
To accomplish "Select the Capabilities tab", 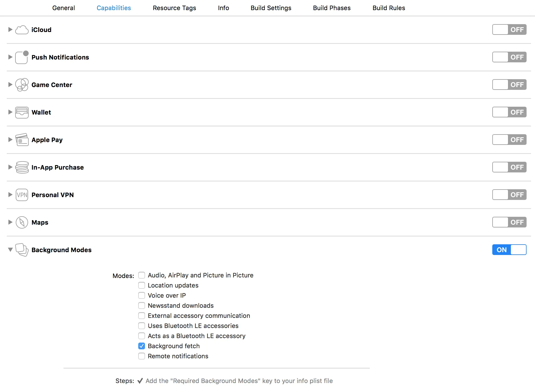I will coord(114,8).
